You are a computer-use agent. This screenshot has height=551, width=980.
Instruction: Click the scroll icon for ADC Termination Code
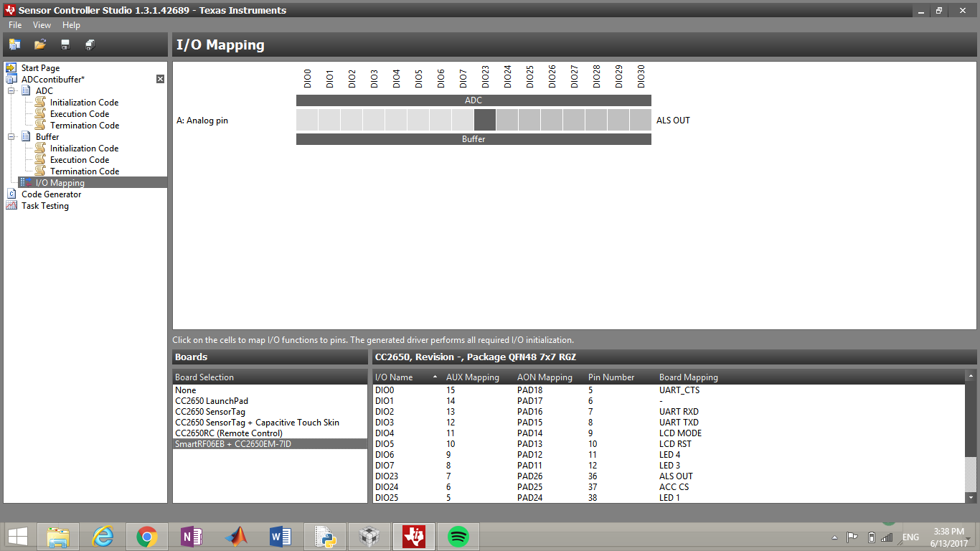[40, 126]
